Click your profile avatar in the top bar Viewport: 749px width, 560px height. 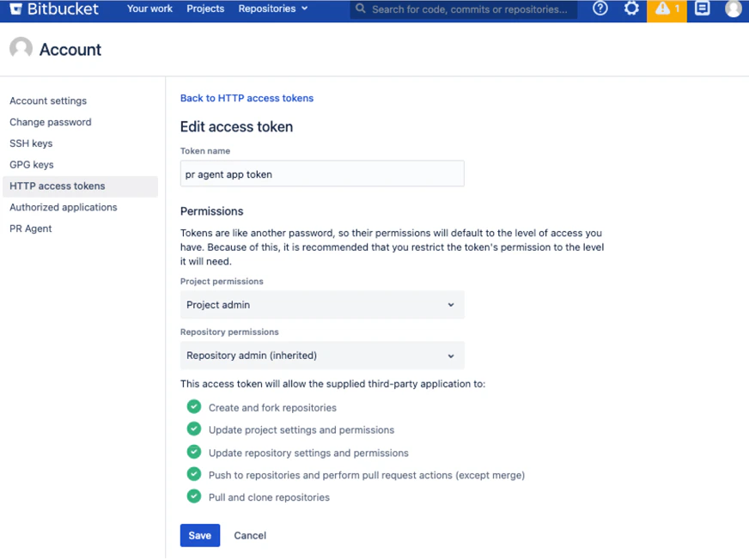pyautogui.click(x=733, y=9)
